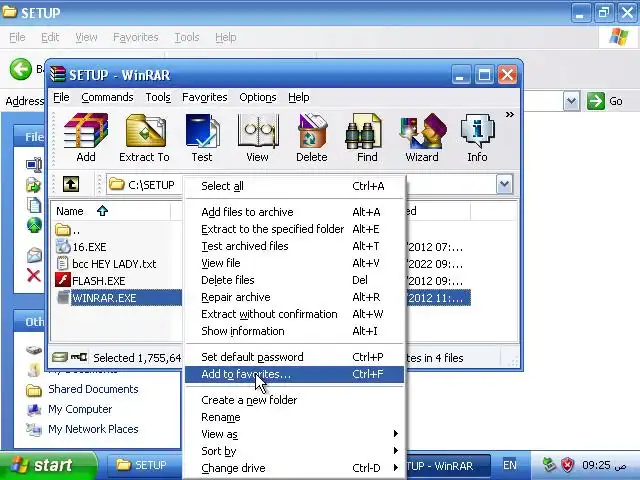The height and width of the screenshot is (480, 640).
Task: Choose Show information
Action: (x=295, y=331)
